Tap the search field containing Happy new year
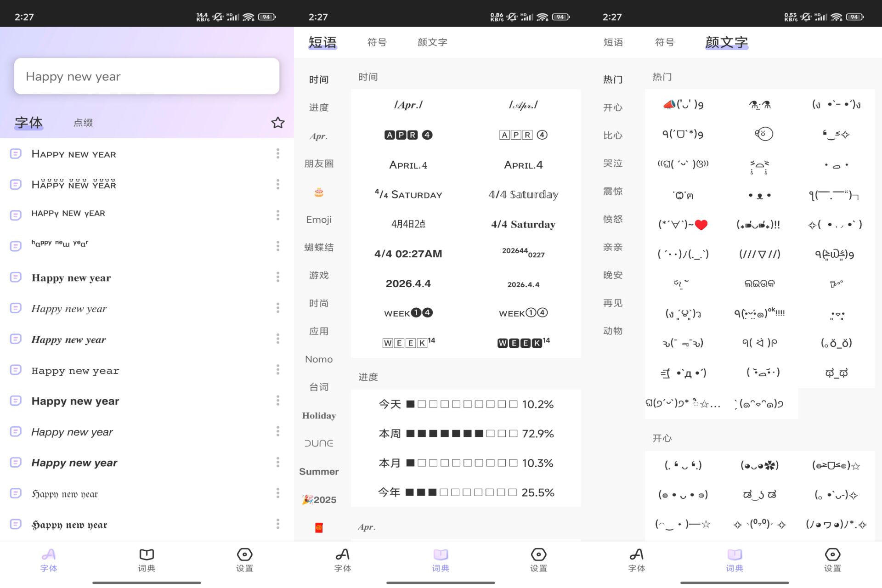Screen dimensions: 882x588 147,76
